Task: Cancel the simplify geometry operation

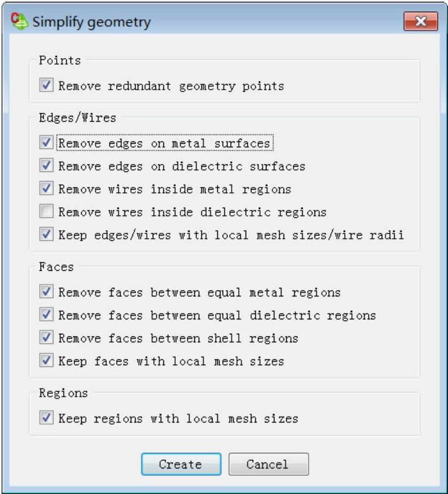Action: [x=269, y=464]
